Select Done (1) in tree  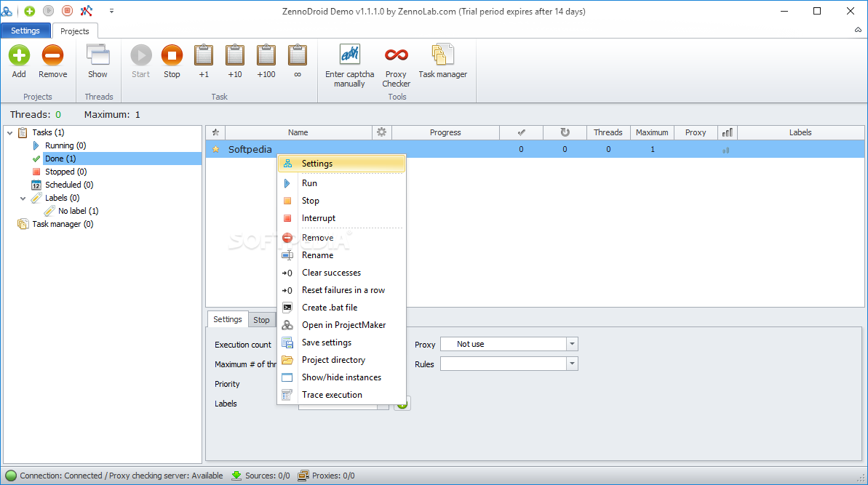point(60,159)
